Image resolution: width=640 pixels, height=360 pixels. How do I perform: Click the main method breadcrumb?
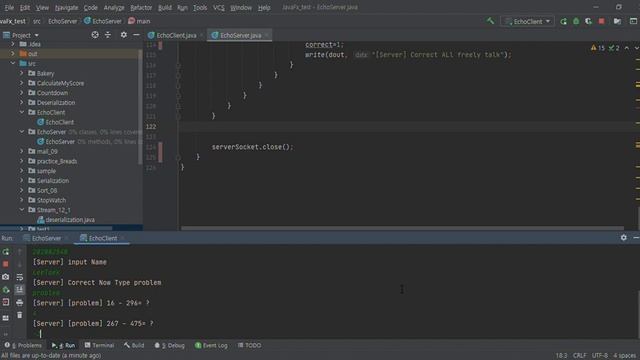139,21
